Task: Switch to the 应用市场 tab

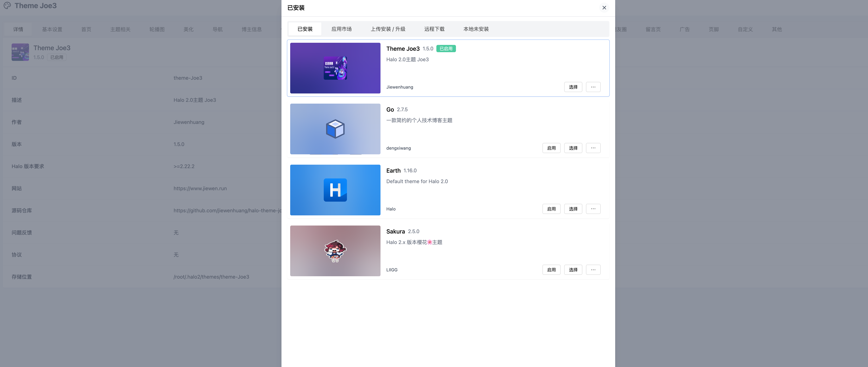Action: pos(341,29)
